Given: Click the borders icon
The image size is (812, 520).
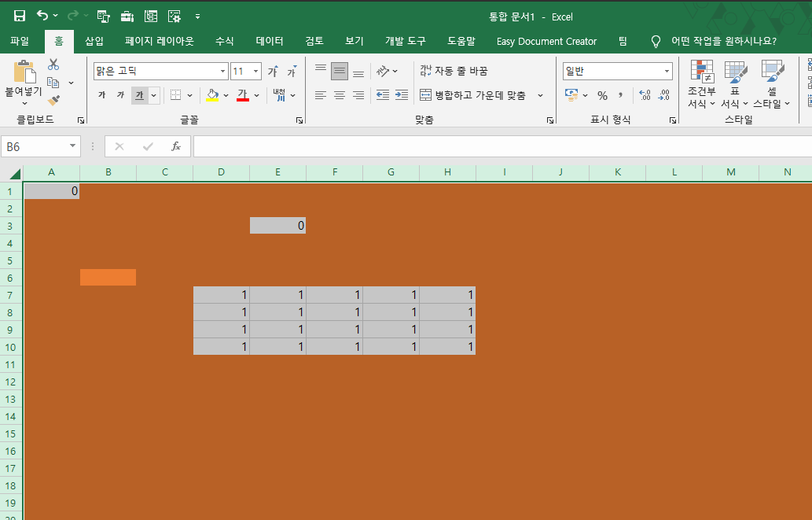Looking at the screenshot, I should (176, 95).
